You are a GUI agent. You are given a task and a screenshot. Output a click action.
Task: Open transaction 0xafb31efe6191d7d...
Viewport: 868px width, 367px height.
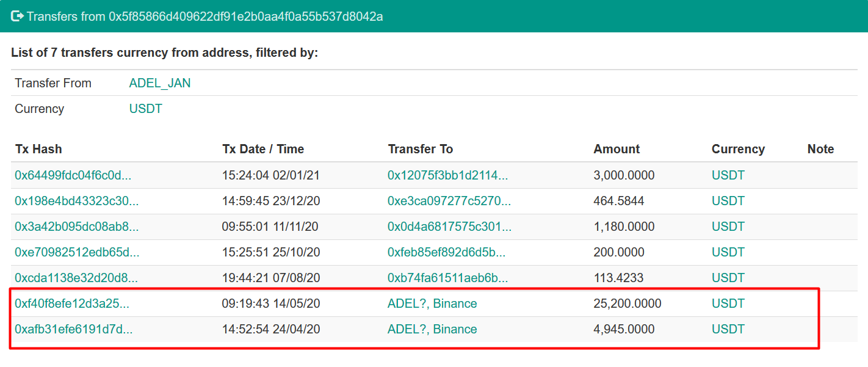(x=74, y=329)
